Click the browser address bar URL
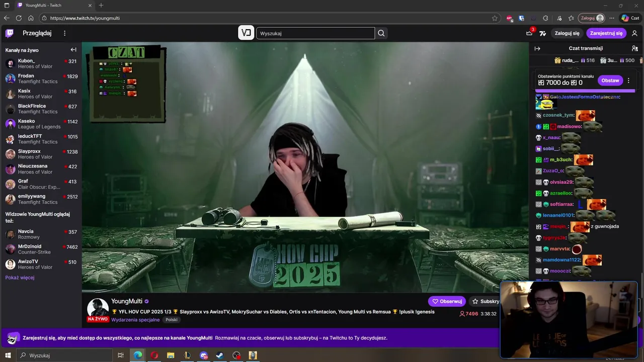 click(85, 18)
